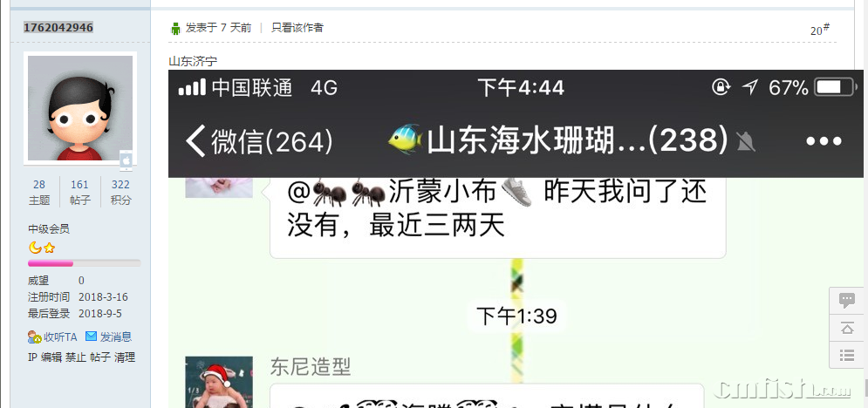Open the cartoon user avatar image
The height and width of the screenshot is (408, 868).
(80, 108)
